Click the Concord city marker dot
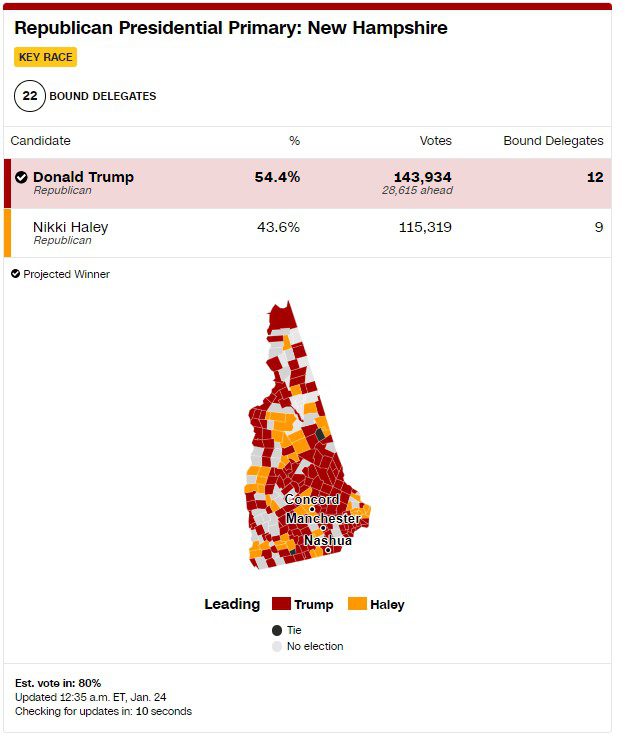The width and height of the screenshot is (627, 745). pos(312,509)
